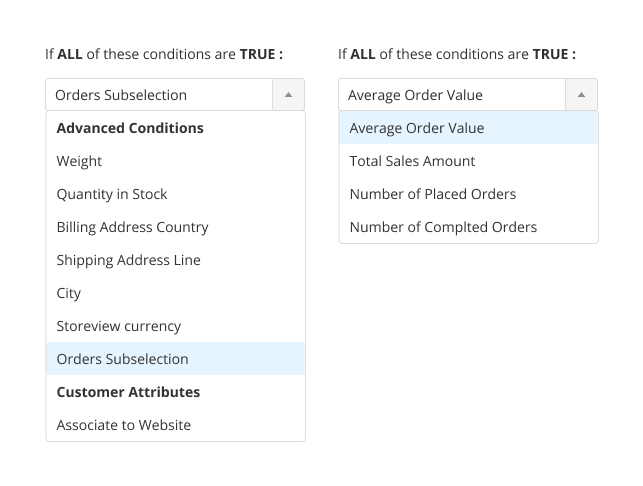Choose Total Sales Amount option
Screen dimensions: 643x486
coord(412,161)
